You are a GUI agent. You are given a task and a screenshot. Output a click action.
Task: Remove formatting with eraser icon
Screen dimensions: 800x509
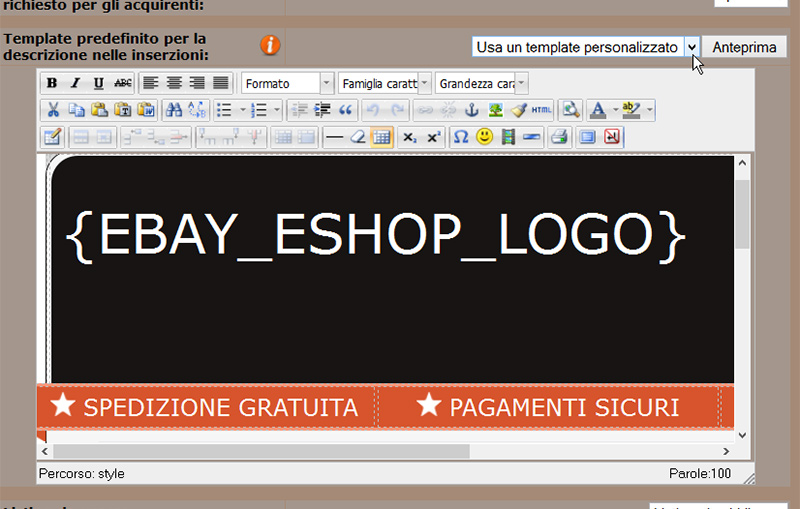(358, 137)
